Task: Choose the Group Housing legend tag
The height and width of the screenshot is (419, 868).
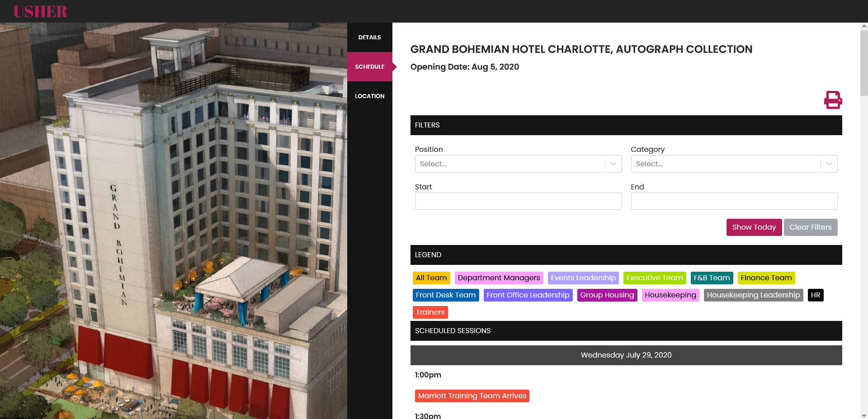Action: [607, 295]
